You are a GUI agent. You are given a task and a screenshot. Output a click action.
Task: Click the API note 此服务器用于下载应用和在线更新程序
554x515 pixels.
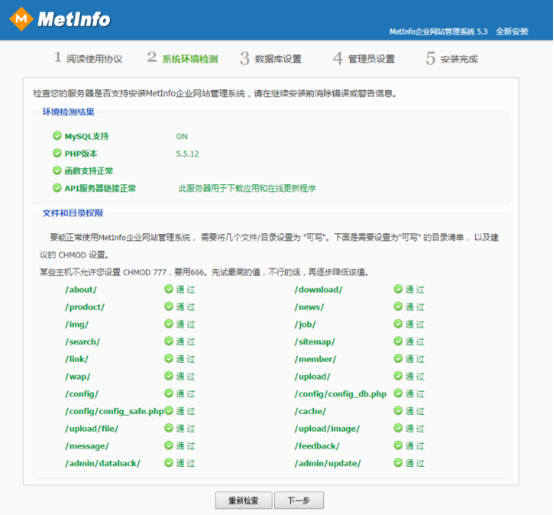pyautogui.click(x=247, y=188)
